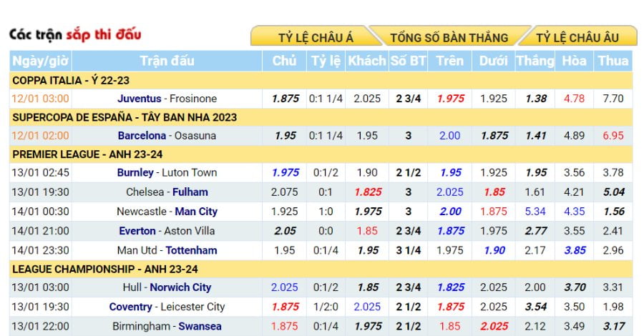Screen dimensions: 644x336
Task: Select the Newcastle - Man City match
Action: click(167, 212)
